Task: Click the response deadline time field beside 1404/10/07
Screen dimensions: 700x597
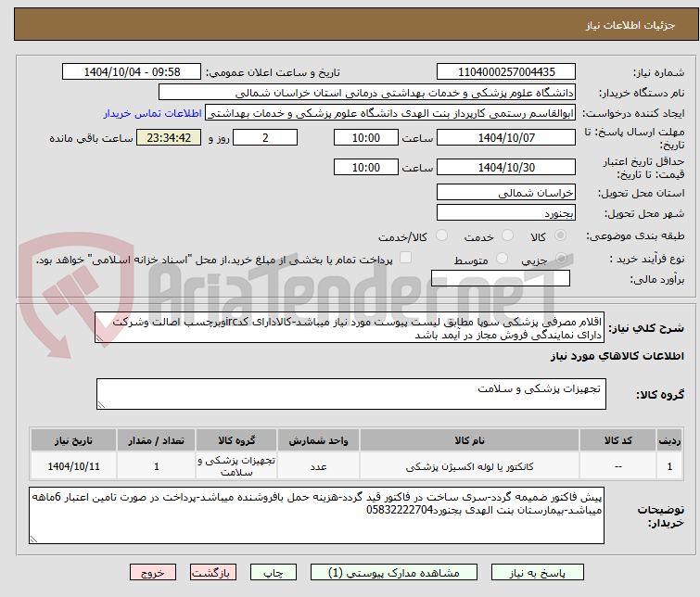Action: (x=366, y=137)
